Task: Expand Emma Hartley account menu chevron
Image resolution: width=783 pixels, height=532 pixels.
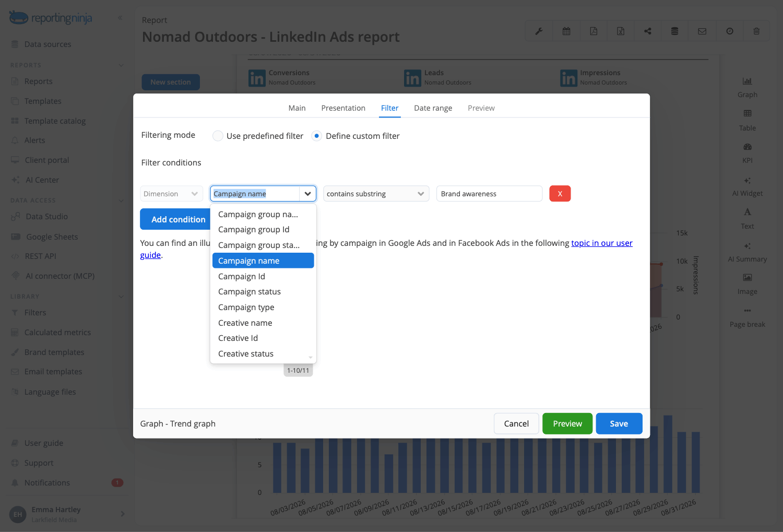Action: [x=123, y=514]
